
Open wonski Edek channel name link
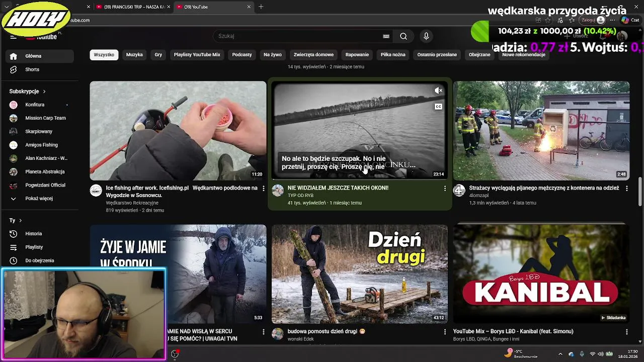coord(301,339)
